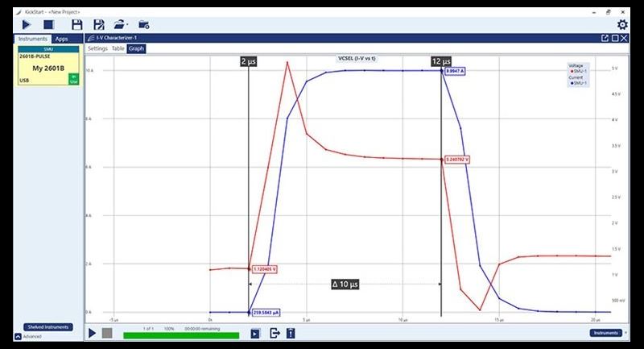Click the Save As icon in top toolbar
The height and width of the screenshot is (349, 644).
(x=98, y=24)
